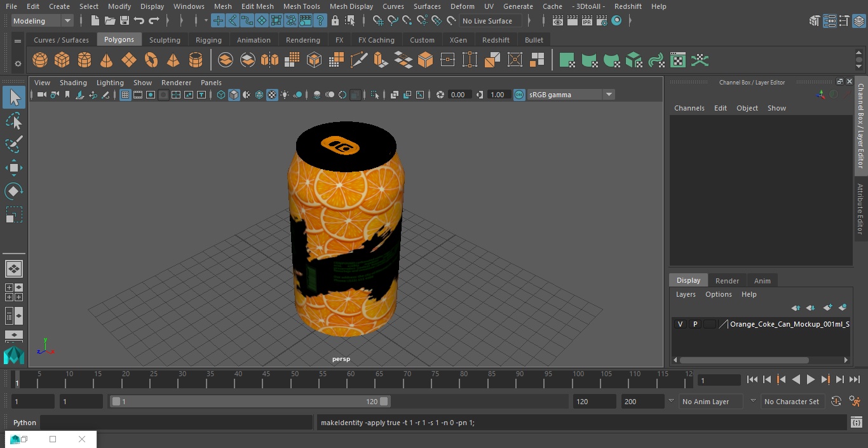
Task: Select the Scale tool in toolbox
Action: coord(14,215)
